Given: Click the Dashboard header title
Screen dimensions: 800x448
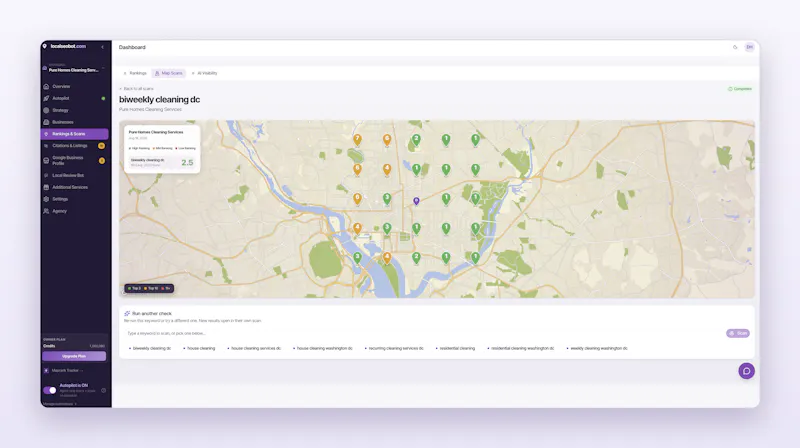Looking at the screenshot, I should tap(132, 47).
